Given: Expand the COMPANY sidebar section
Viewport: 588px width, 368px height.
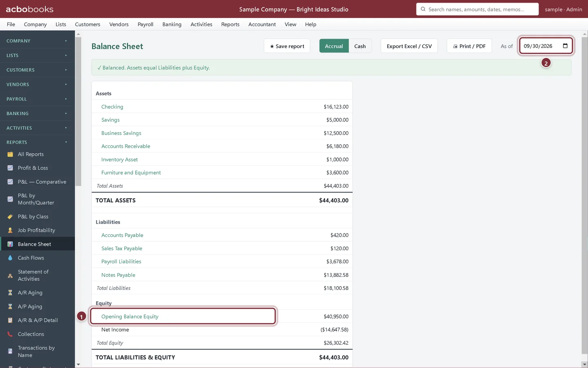Looking at the screenshot, I should pos(37,41).
